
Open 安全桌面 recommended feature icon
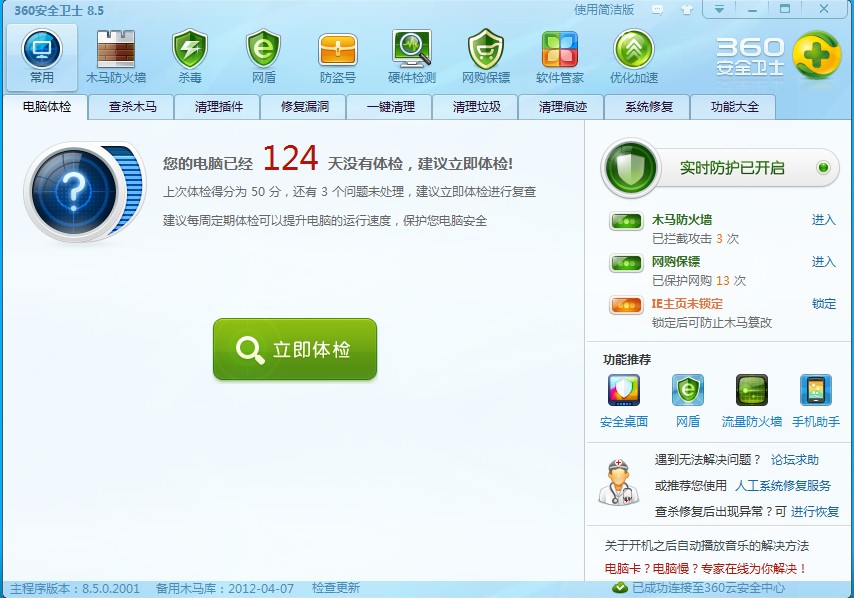624,390
